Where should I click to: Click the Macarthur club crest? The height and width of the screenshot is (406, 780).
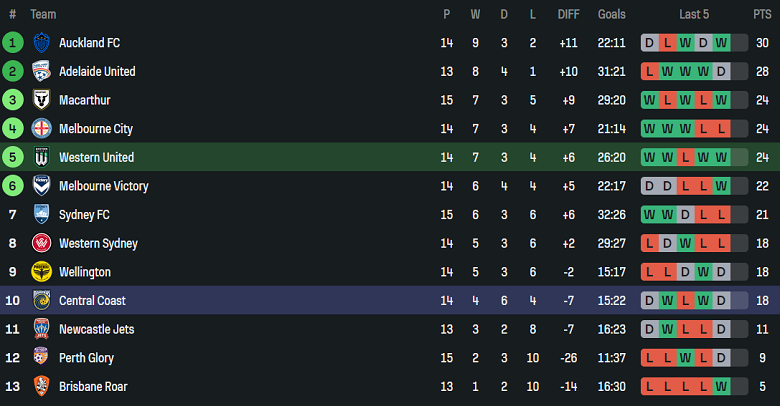pos(41,100)
